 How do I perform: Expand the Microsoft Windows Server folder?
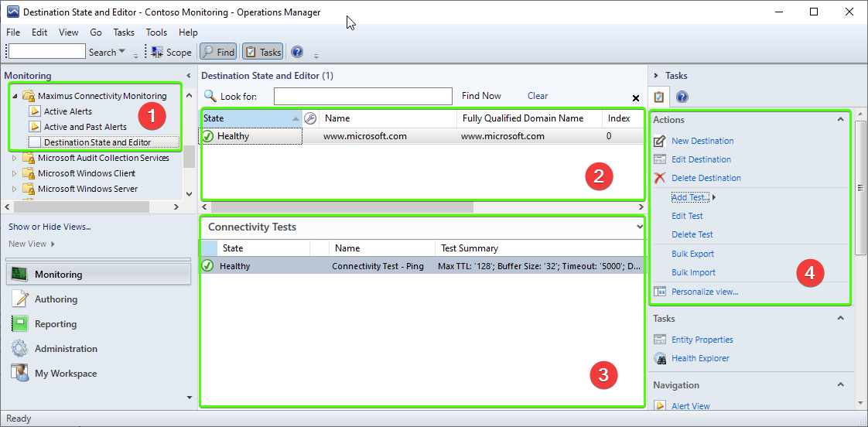coord(15,189)
